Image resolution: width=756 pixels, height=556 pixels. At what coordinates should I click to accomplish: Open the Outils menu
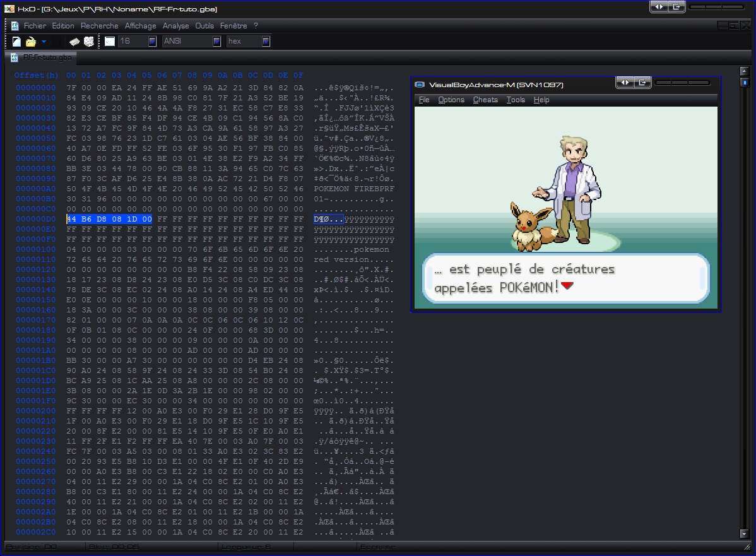pyautogui.click(x=204, y=26)
